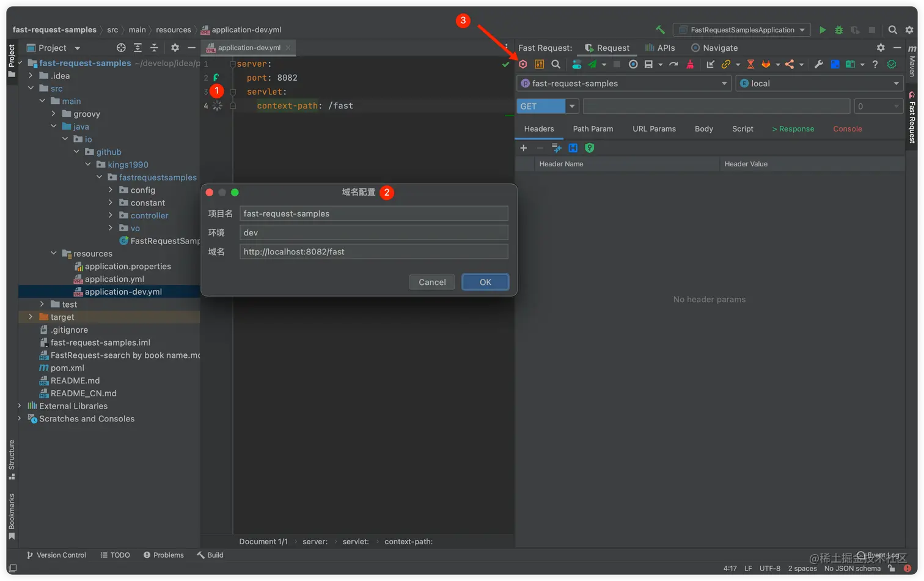Click the orange sliders settings icon in Fast Request
The height and width of the screenshot is (581, 924).
pyautogui.click(x=539, y=64)
